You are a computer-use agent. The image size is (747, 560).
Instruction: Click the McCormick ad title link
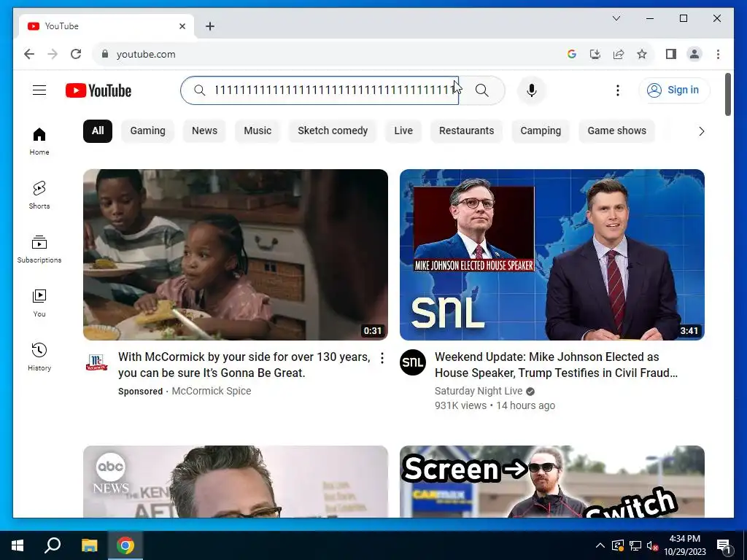click(244, 365)
